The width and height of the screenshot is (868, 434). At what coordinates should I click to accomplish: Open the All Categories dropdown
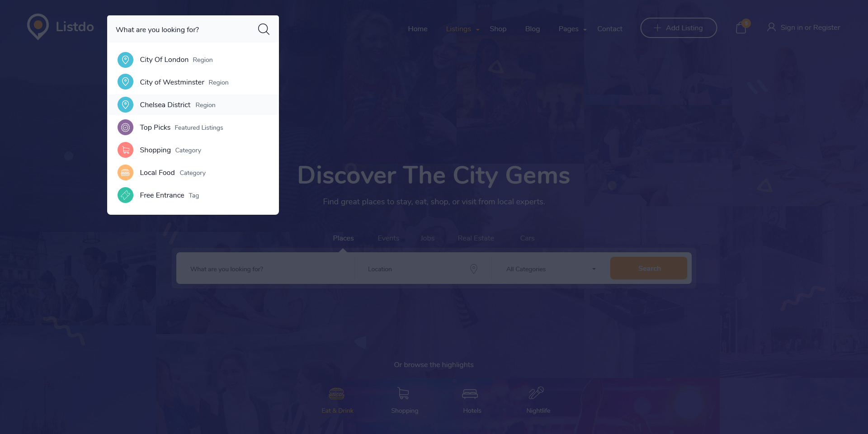tap(551, 269)
